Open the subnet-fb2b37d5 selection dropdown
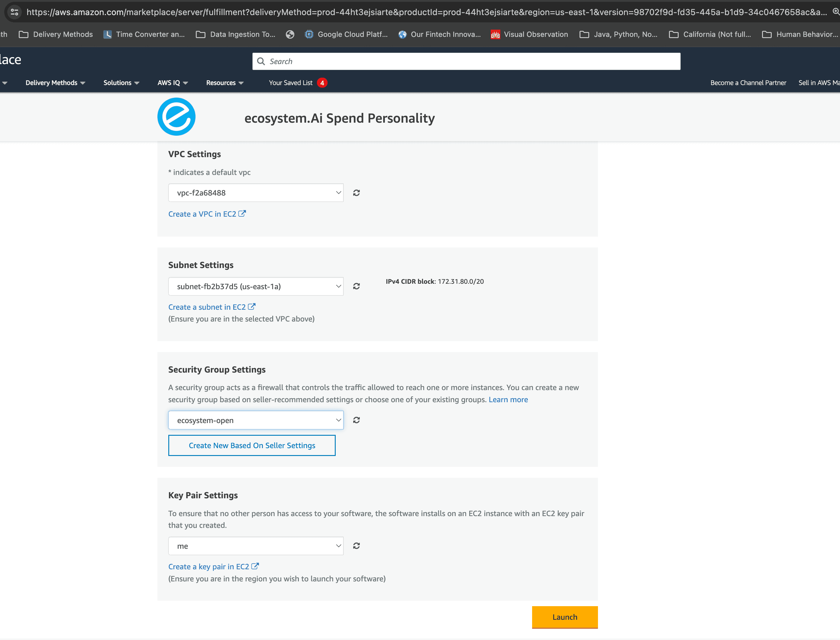 tap(256, 286)
